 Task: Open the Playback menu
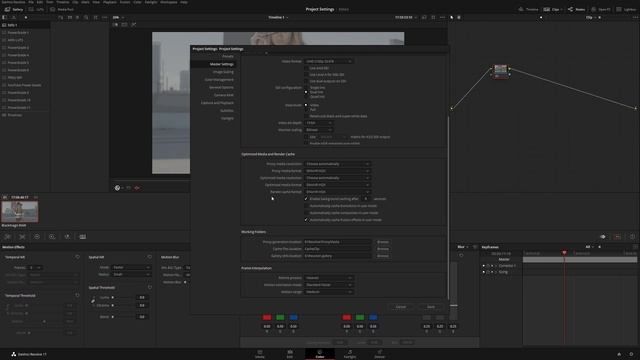tap(109, 2)
